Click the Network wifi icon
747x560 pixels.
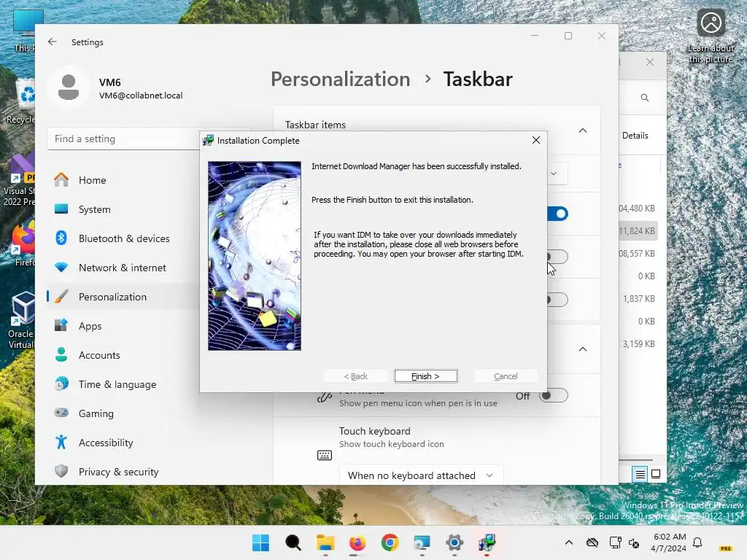tap(61, 267)
